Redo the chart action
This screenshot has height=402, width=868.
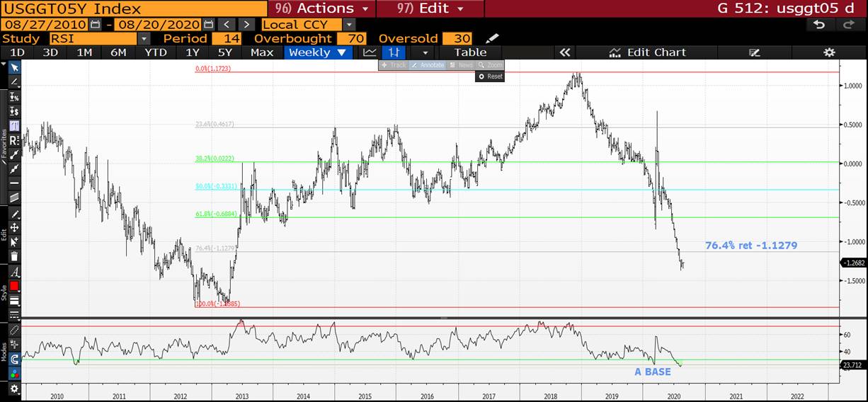[849, 24]
